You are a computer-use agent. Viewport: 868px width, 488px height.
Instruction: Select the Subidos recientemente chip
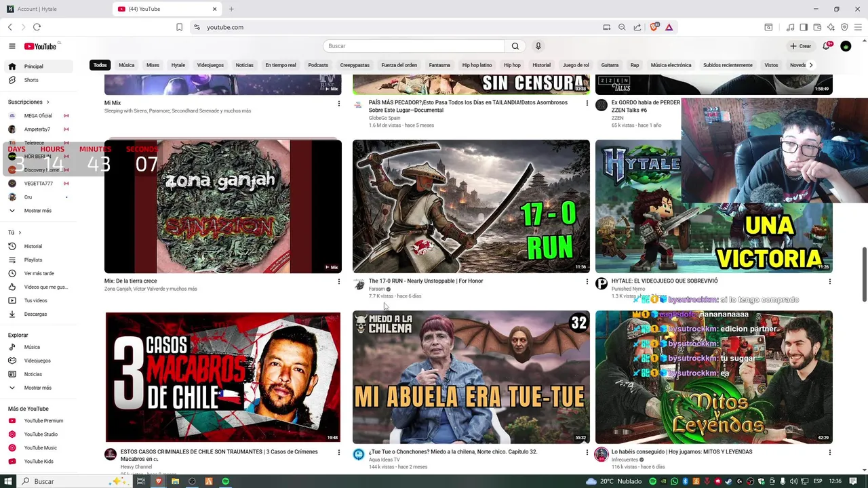tap(728, 65)
